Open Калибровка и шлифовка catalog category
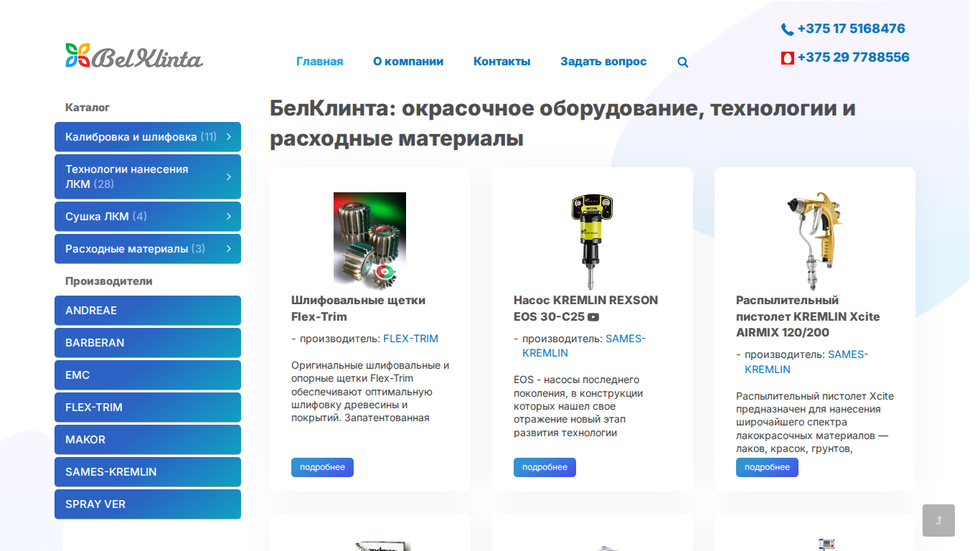 (x=148, y=137)
